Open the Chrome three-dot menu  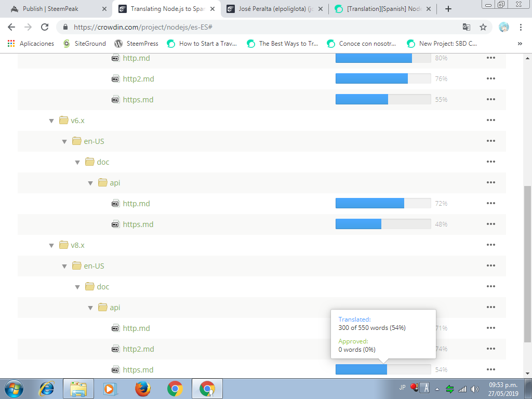[521, 27]
